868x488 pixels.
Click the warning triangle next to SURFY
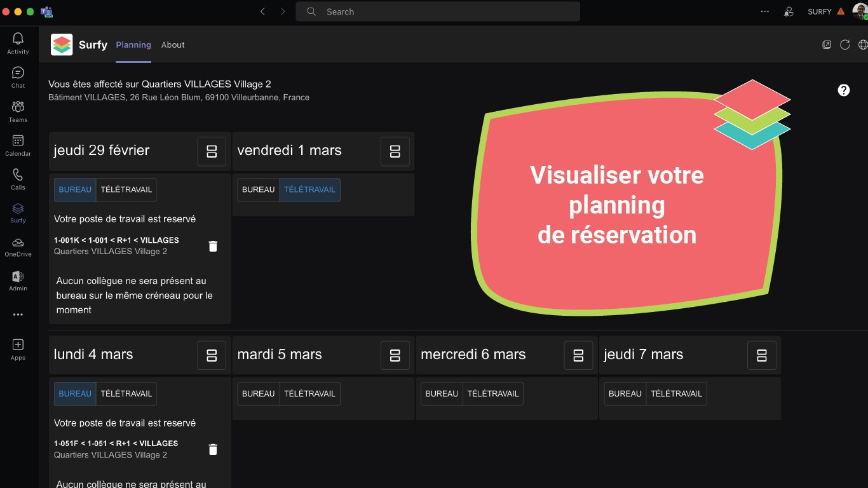click(x=841, y=11)
